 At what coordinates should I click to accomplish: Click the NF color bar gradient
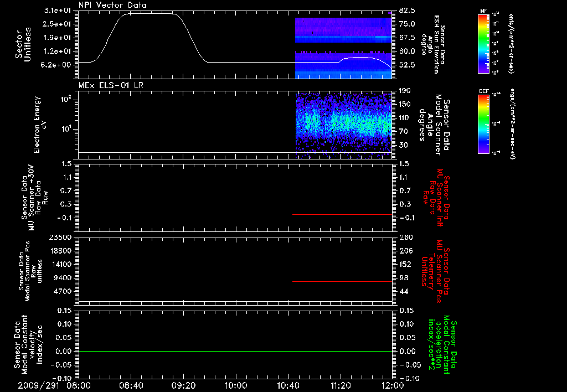pos(484,43)
